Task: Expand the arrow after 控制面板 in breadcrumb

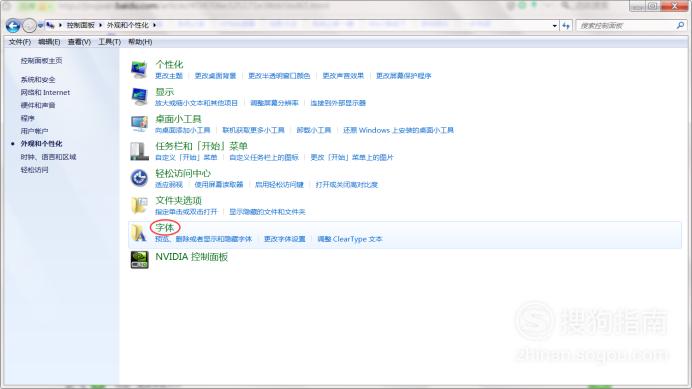Action: 100,25
